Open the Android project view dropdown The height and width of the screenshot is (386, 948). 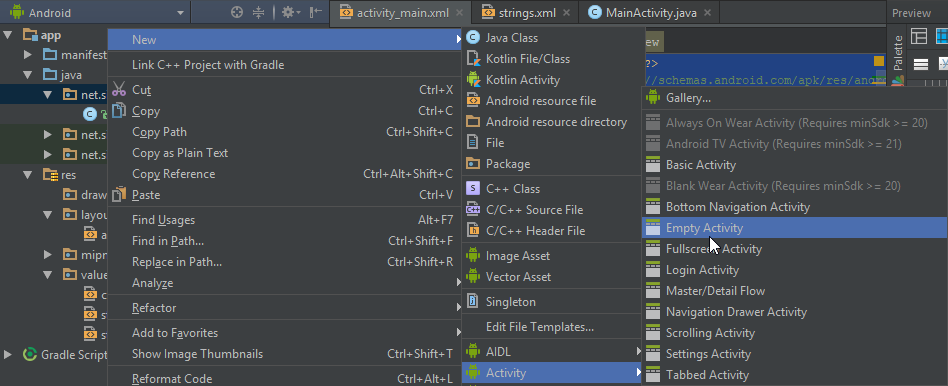[97, 13]
